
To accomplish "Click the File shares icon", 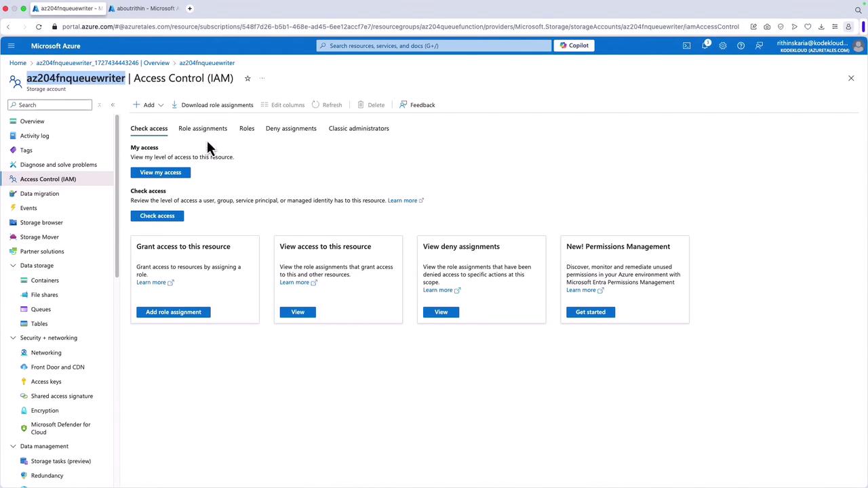I will [x=24, y=295].
